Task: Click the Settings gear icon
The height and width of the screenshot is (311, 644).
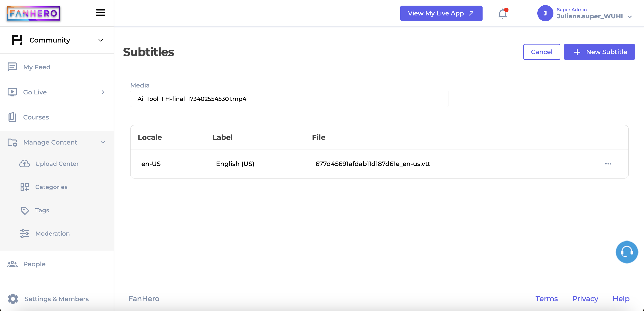Action: click(13, 299)
